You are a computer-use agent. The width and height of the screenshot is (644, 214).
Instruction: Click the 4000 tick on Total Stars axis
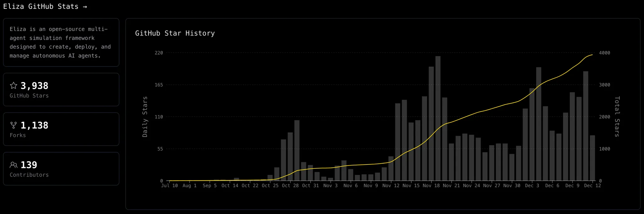click(x=604, y=53)
